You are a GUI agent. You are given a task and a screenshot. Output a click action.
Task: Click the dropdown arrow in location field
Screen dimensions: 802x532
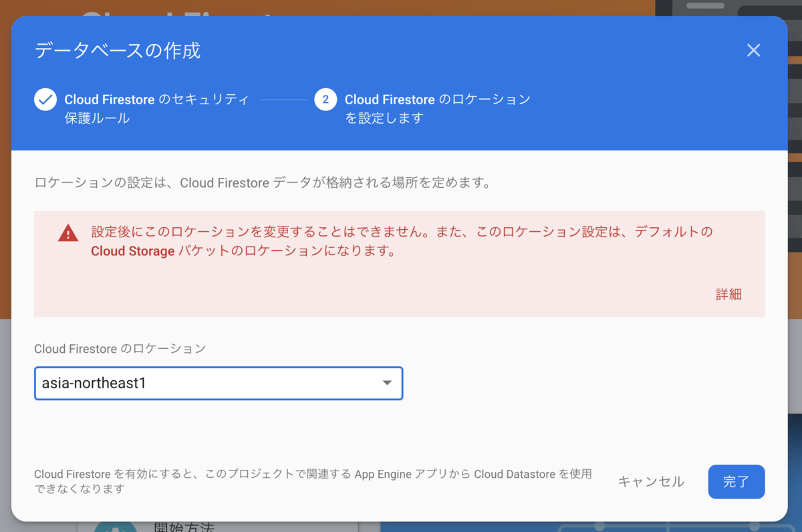pyautogui.click(x=386, y=383)
